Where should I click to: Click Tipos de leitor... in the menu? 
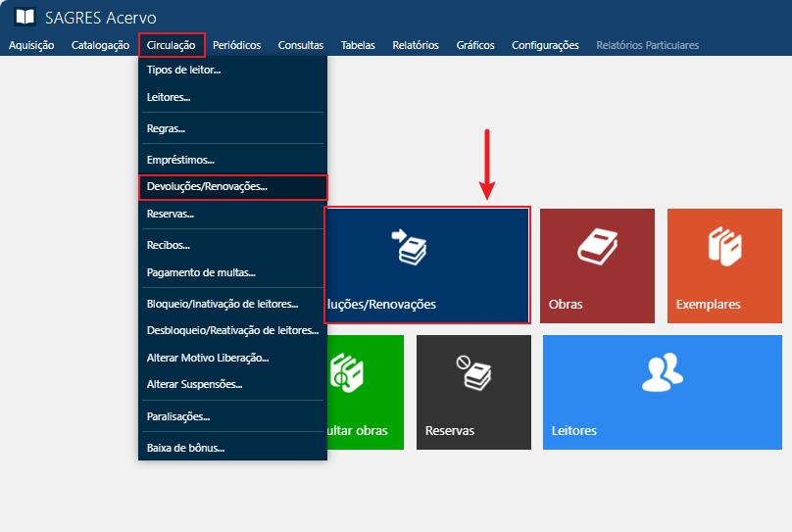(x=183, y=71)
